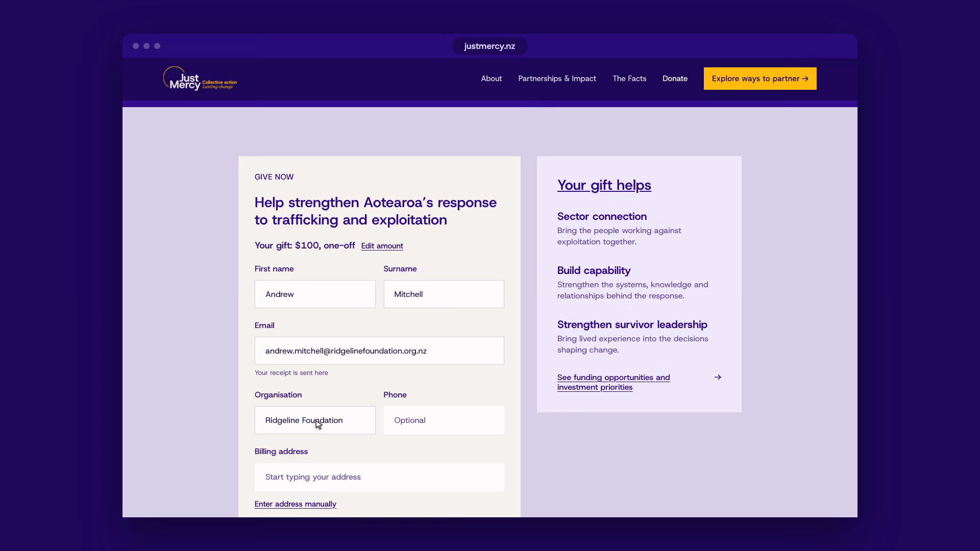Select the Donate nav item
This screenshot has width=980, height=551.
tap(675, 79)
